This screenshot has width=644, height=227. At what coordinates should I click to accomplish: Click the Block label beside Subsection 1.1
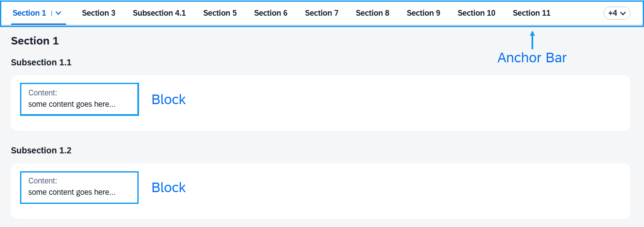click(168, 99)
